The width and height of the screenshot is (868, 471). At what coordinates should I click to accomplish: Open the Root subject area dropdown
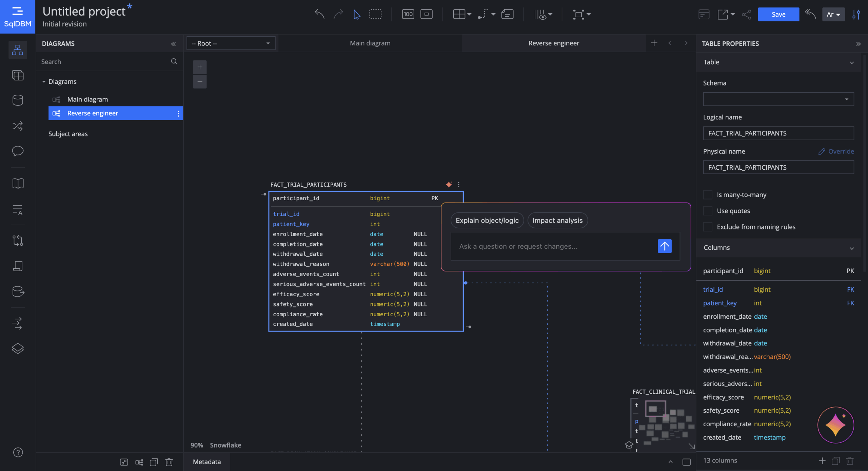[231, 43]
